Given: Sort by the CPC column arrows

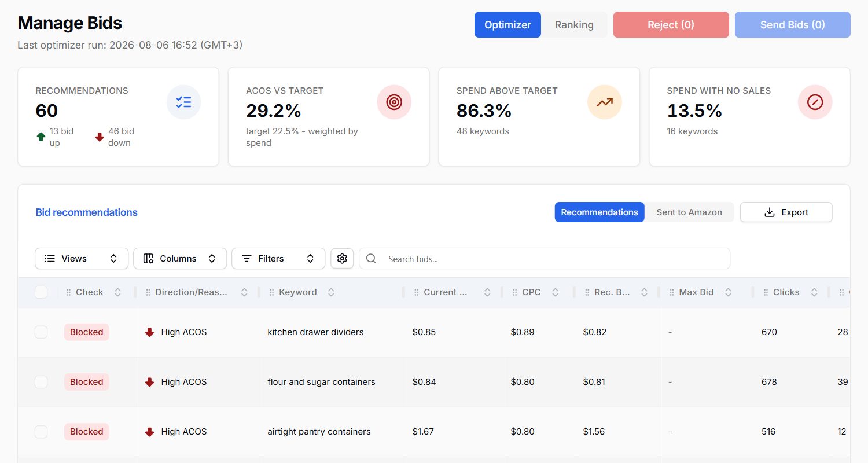Looking at the screenshot, I should tap(556, 292).
